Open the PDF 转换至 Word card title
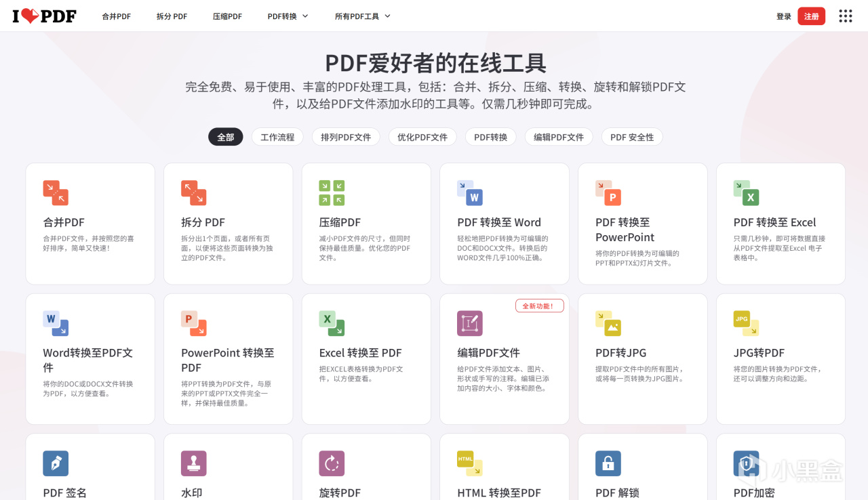 499,222
